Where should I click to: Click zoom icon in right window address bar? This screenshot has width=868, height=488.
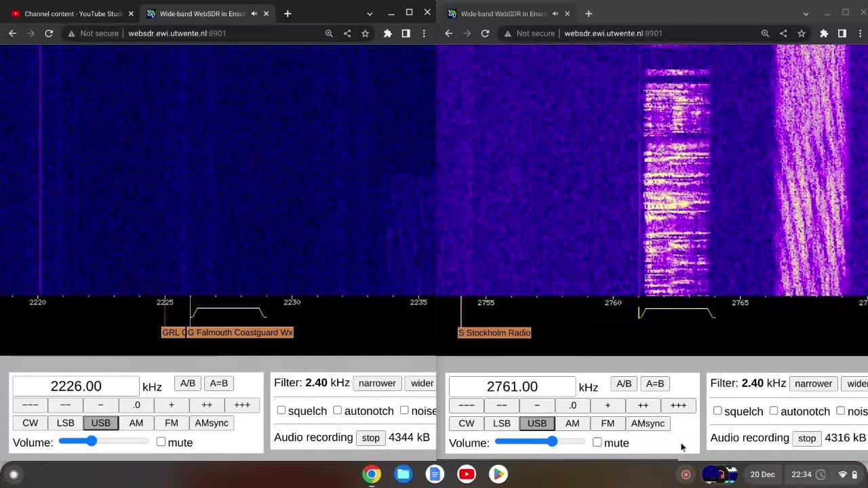[765, 33]
